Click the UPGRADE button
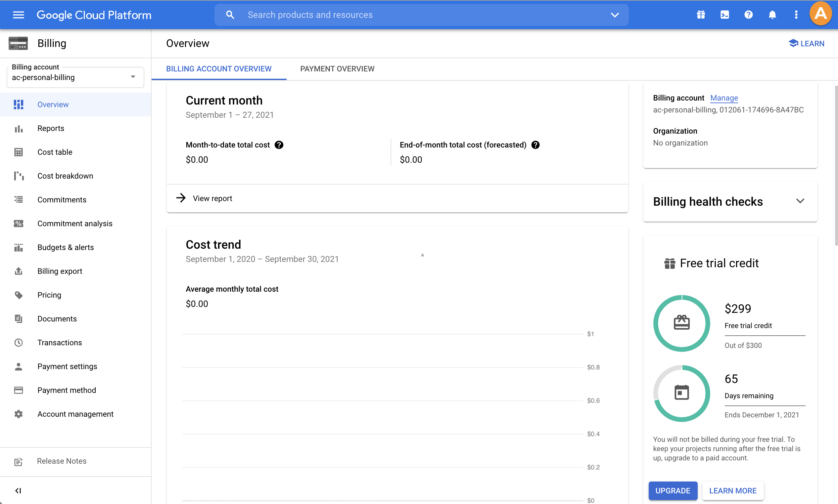Viewport: 838px width, 504px height. tap(673, 490)
